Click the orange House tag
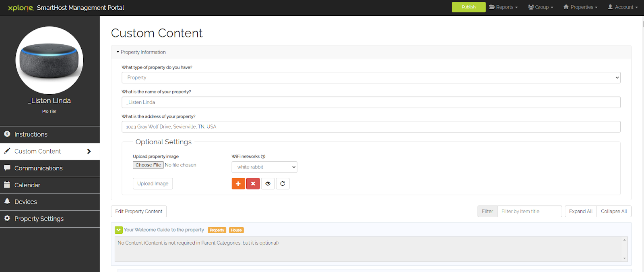644x272 pixels. [x=236, y=230]
